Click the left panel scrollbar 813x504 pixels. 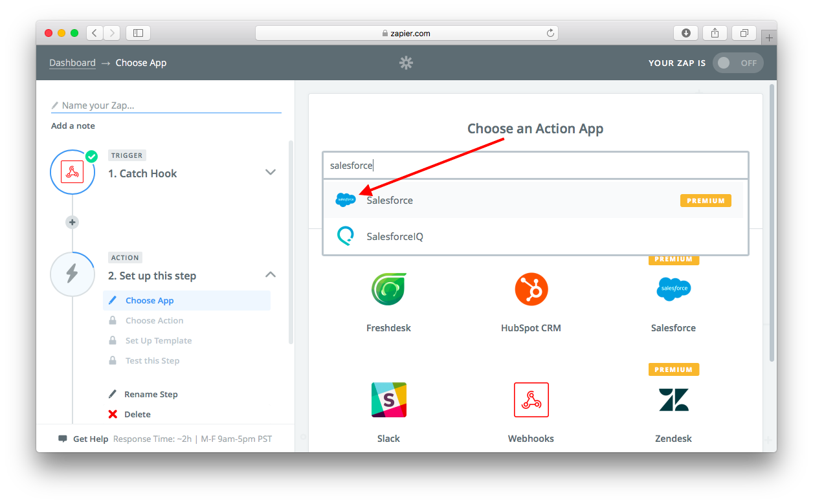click(291, 243)
